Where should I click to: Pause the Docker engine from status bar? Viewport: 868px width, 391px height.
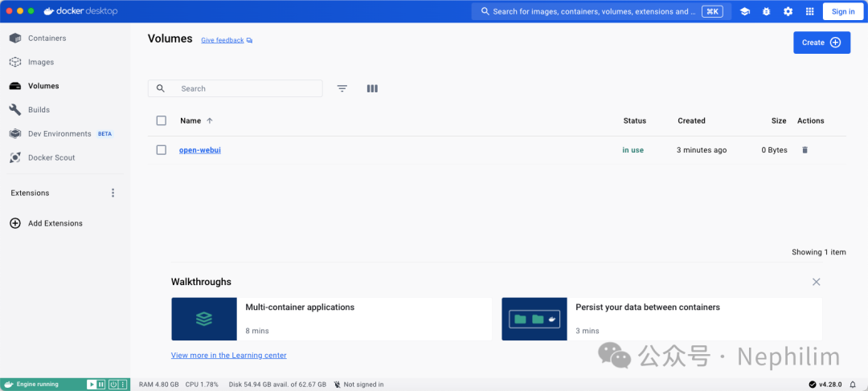point(100,385)
